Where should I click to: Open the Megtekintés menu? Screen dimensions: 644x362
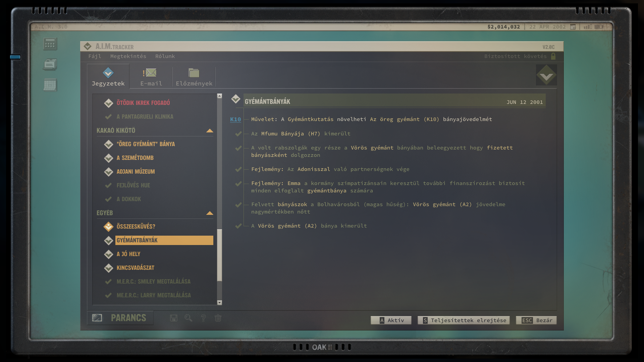tap(128, 56)
